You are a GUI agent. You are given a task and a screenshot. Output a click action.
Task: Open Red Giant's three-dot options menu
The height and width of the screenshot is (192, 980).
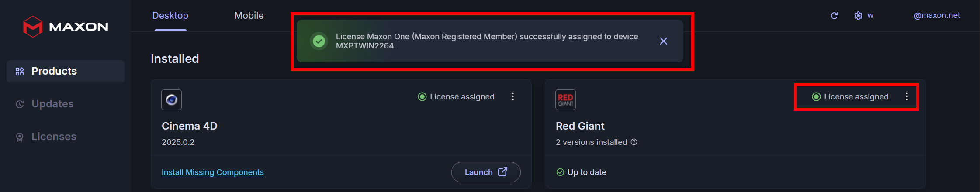(x=907, y=96)
